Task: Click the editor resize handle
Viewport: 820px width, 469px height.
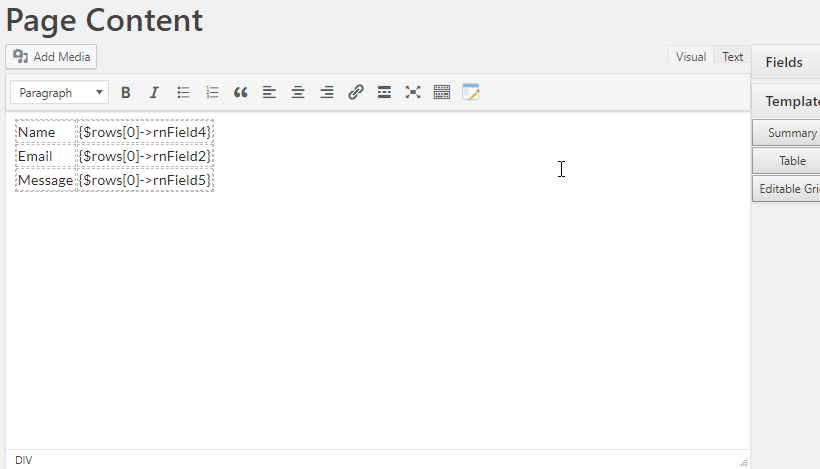Action: tap(743, 462)
